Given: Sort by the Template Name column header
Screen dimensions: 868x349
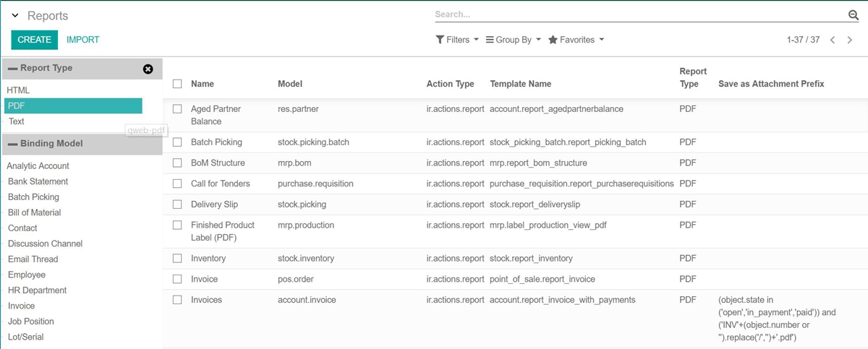Looking at the screenshot, I should (520, 84).
